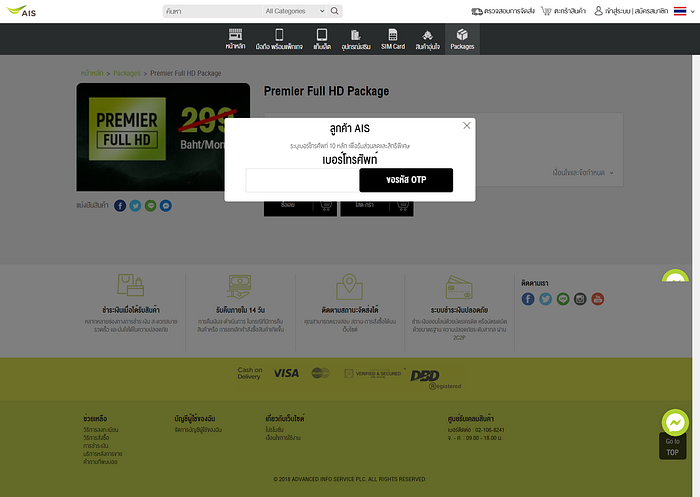Viewport: 700px width, 497px height.
Task: Click the track delivery map pin icon
Action: pyautogui.click(x=349, y=286)
